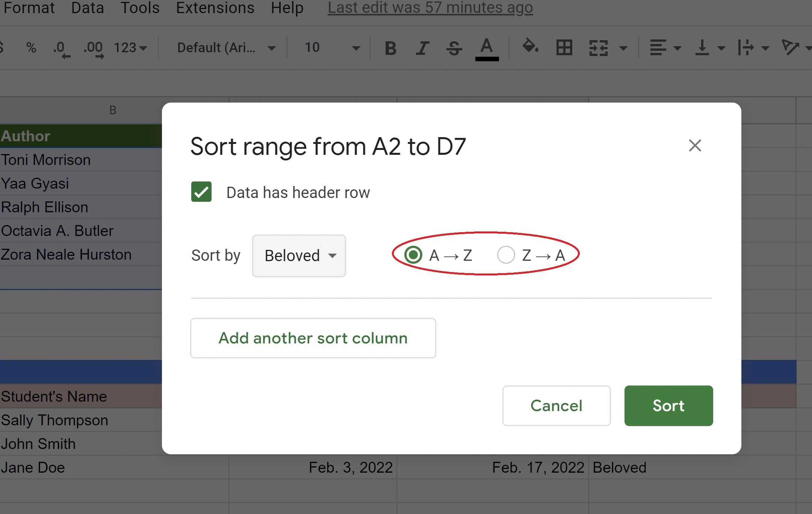
Task: Select the A to Z sort radio button
Action: [x=413, y=254]
